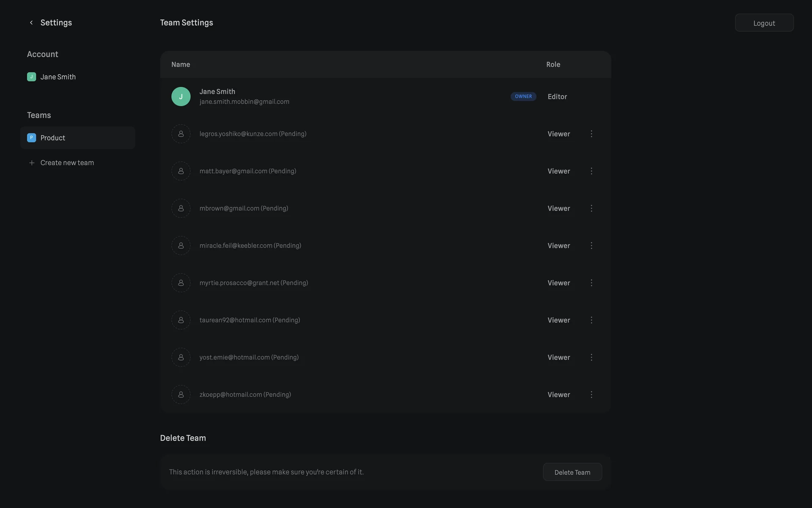
Task: Open three-dot menu for matt.bayer@gmail.com
Action: coord(591,171)
